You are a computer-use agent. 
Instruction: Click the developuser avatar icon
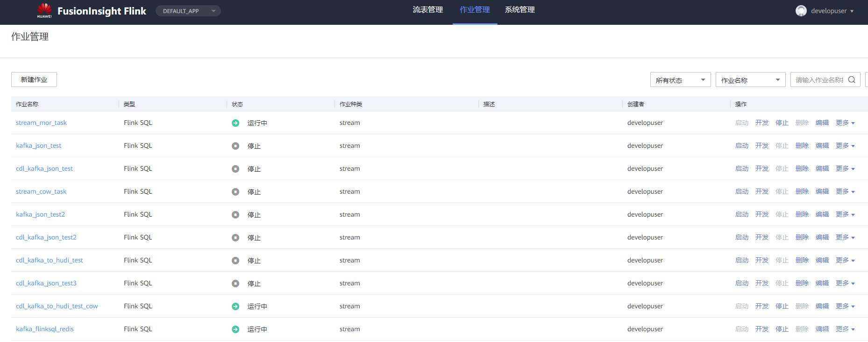(x=801, y=11)
